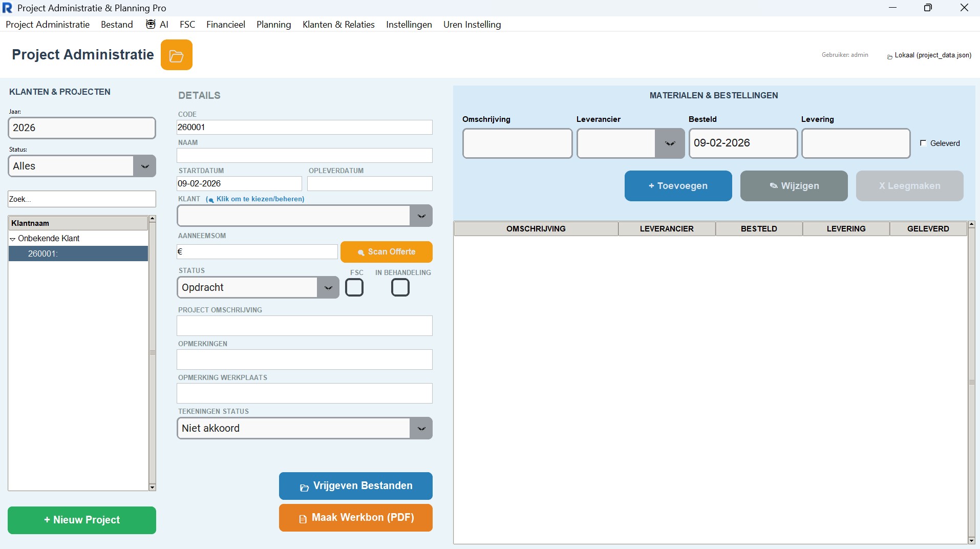Mark the material as Geleverd

(923, 143)
